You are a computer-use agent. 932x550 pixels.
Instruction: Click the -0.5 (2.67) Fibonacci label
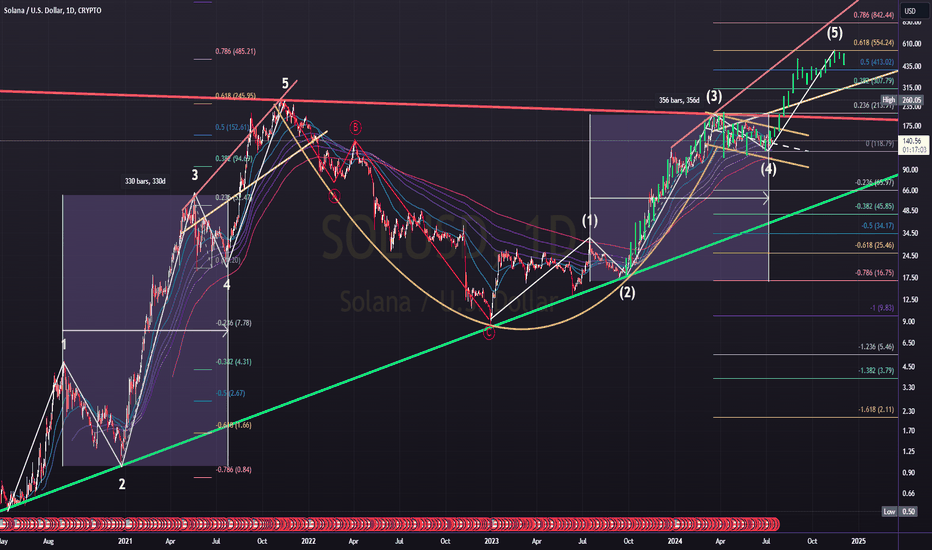coord(230,394)
